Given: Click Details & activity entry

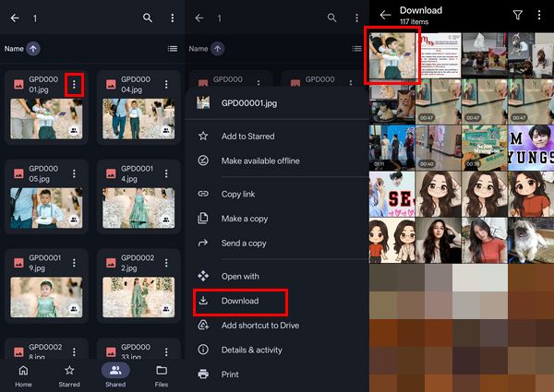Looking at the screenshot, I should [x=252, y=350].
